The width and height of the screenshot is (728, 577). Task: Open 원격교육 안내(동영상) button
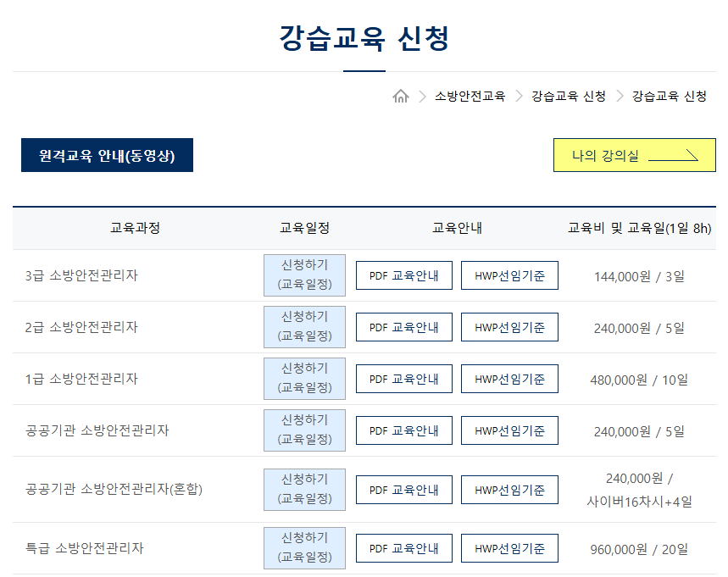point(108,155)
